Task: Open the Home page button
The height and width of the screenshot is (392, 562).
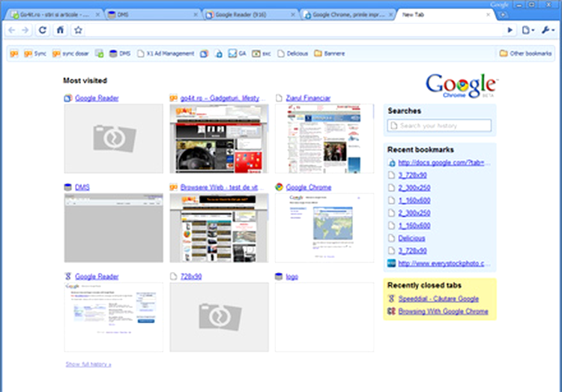Action: pos(60,30)
